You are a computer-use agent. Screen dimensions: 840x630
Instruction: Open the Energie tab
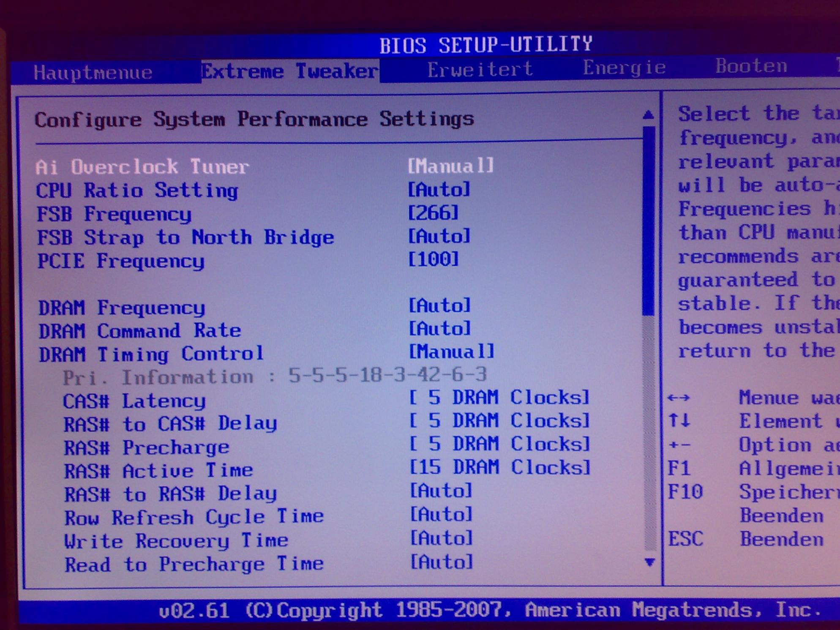(624, 68)
